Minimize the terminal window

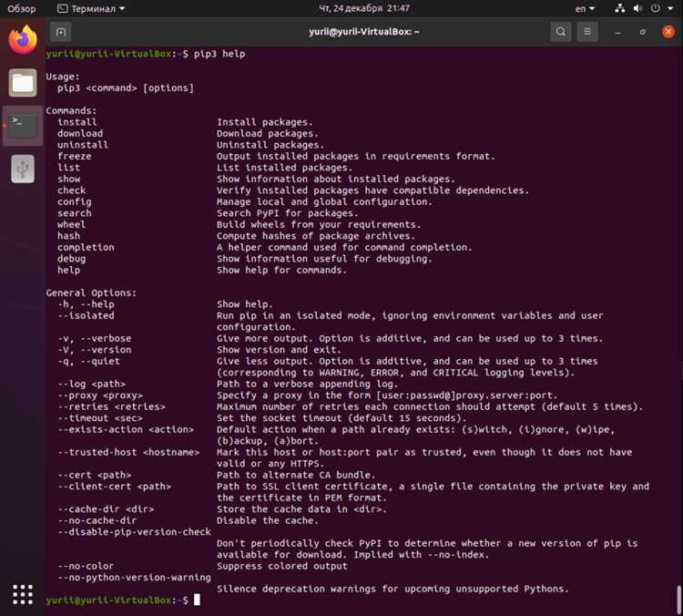(617, 32)
